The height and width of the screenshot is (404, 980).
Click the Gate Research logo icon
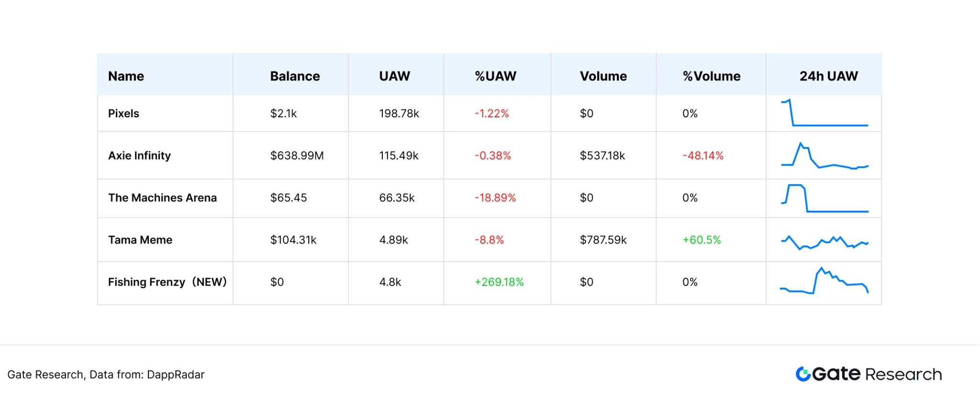803,374
